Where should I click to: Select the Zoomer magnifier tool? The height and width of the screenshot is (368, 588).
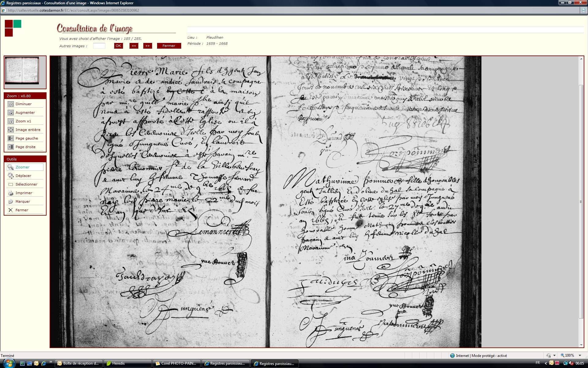coord(11,167)
